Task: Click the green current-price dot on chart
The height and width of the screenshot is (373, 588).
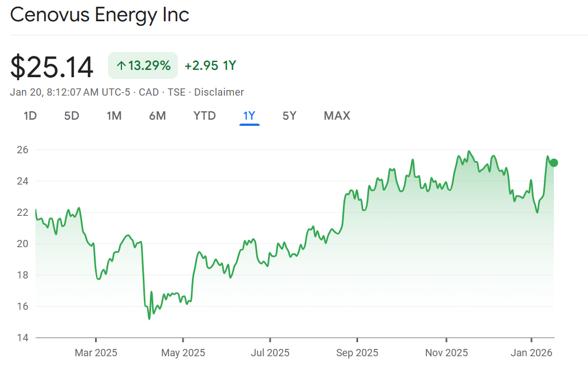Action: 554,163
